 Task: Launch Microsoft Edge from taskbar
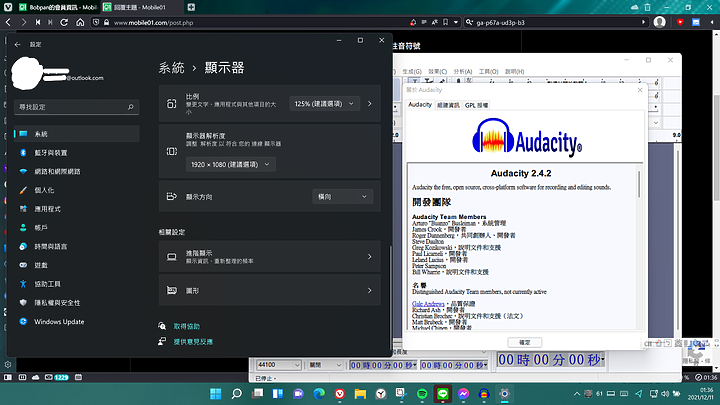(319, 394)
